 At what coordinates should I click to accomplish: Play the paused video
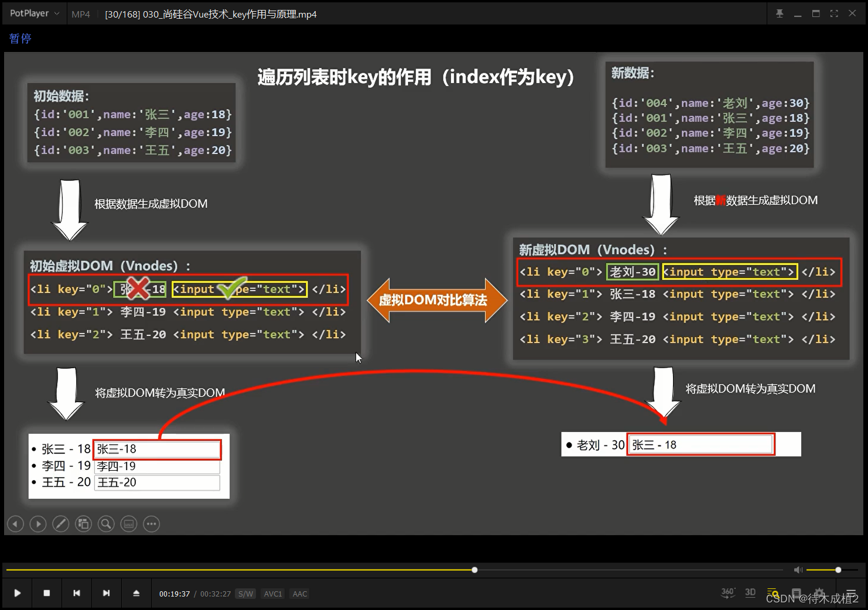click(18, 593)
